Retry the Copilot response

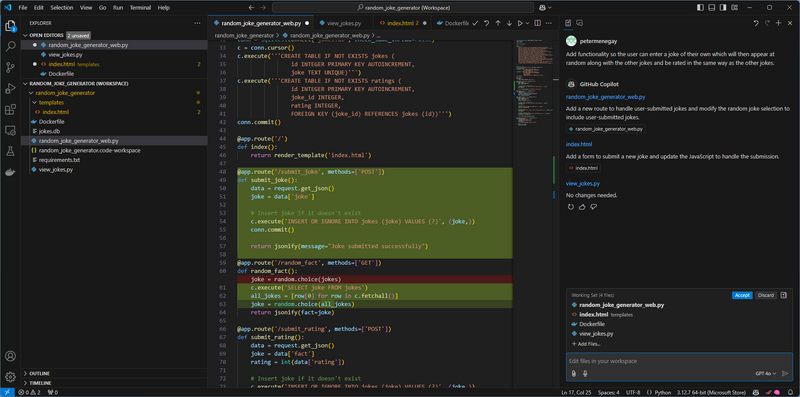click(570, 207)
